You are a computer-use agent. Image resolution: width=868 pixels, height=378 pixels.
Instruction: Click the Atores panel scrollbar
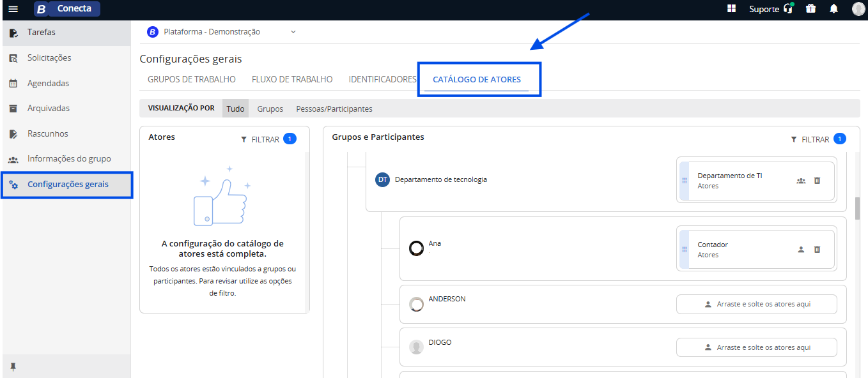307,232
